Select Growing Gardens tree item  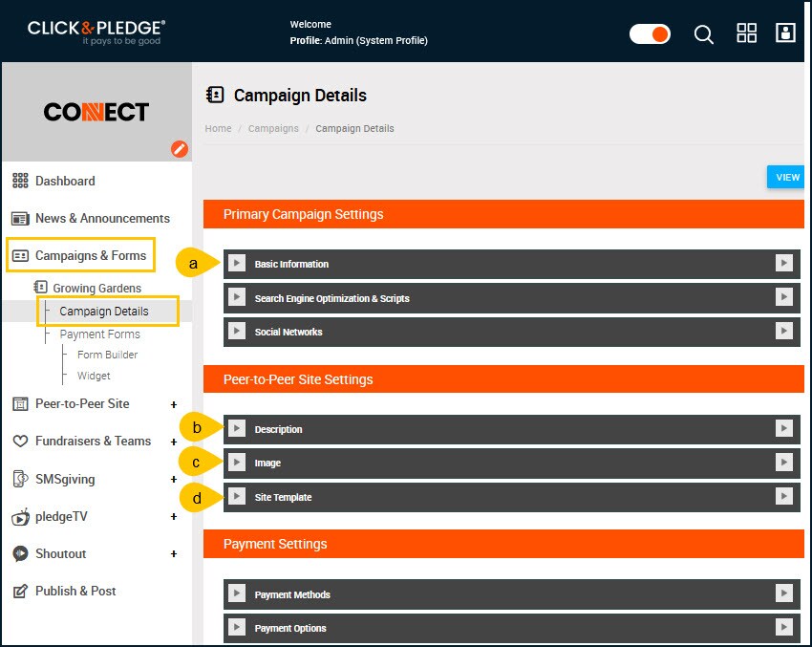click(96, 288)
